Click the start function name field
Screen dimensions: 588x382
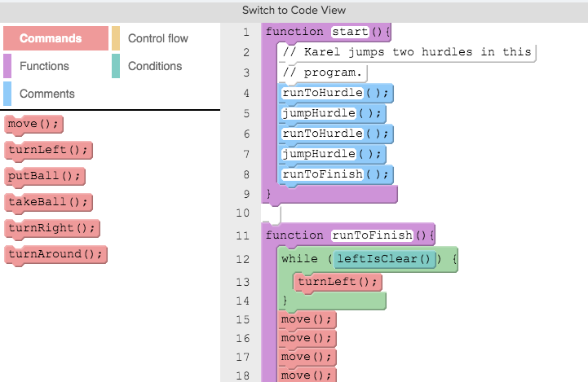(x=351, y=33)
